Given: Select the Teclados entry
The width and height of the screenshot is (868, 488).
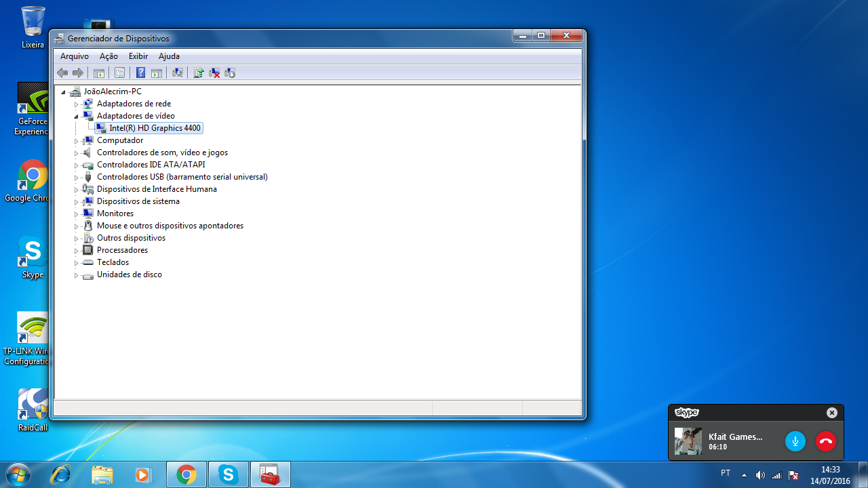Looking at the screenshot, I should [x=113, y=262].
